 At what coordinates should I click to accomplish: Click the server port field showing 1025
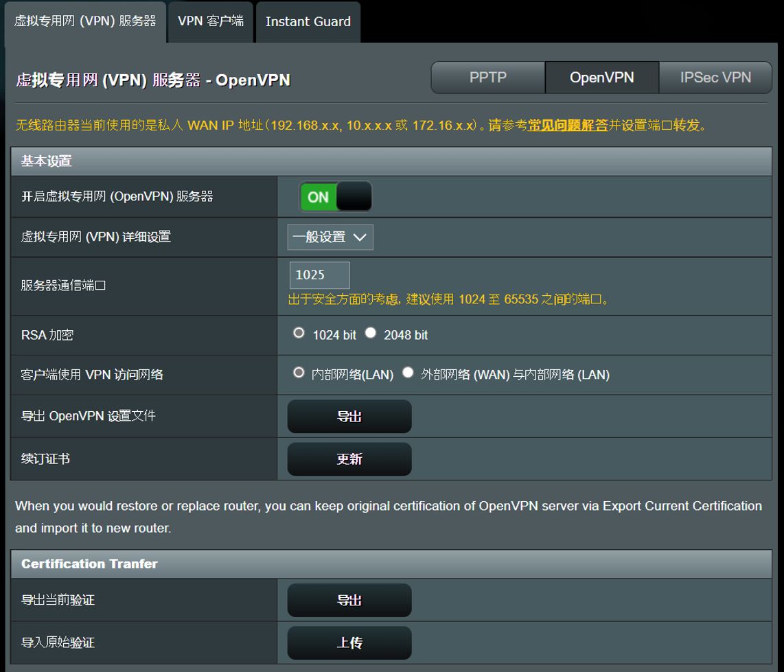319,275
